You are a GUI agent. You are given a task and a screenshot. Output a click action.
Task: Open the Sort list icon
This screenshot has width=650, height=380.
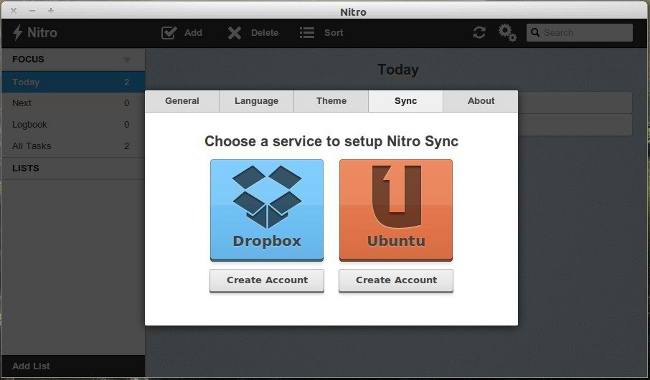(x=307, y=33)
